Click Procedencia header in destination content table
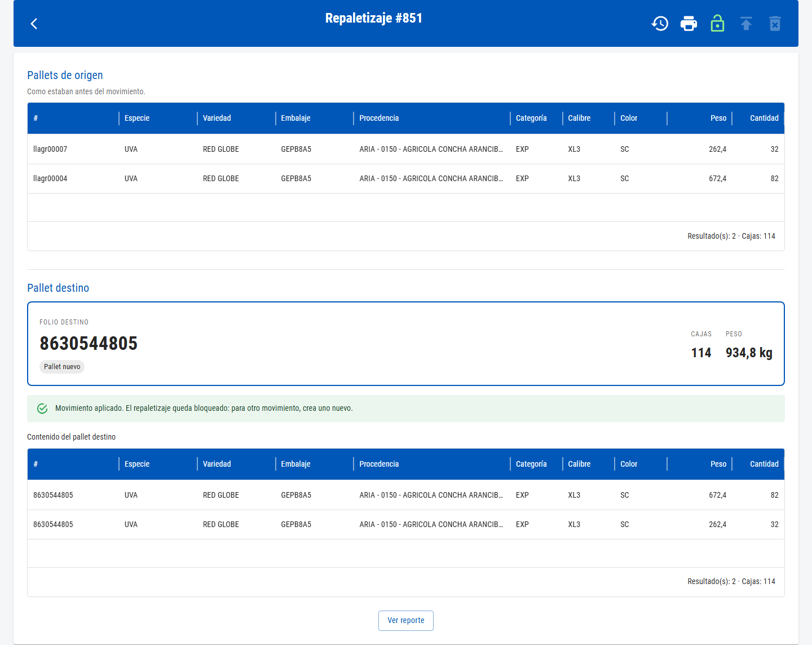This screenshot has width=812, height=645. pyautogui.click(x=379, y=464)
